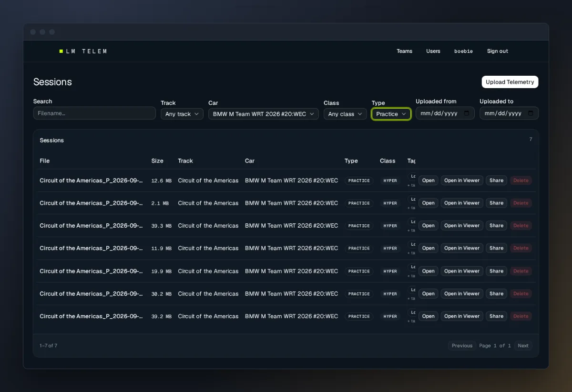Click the Uploaded from date field
This screenshot has height=392, width=572.
tap(445, 113)
